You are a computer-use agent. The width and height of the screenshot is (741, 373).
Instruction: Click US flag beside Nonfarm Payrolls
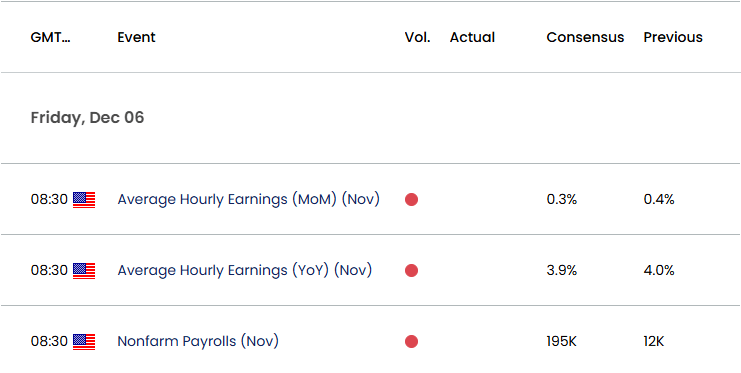(x=84, y=342)
